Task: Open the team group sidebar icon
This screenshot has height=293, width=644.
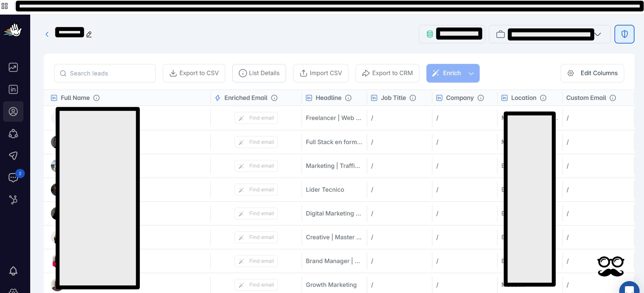Action: pyautogui.click(x=13, y=134)
